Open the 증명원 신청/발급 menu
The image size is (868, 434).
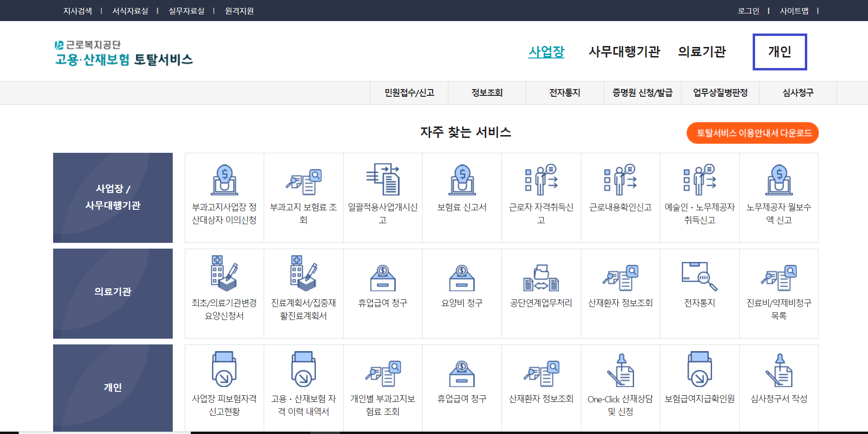pos(642,93)
